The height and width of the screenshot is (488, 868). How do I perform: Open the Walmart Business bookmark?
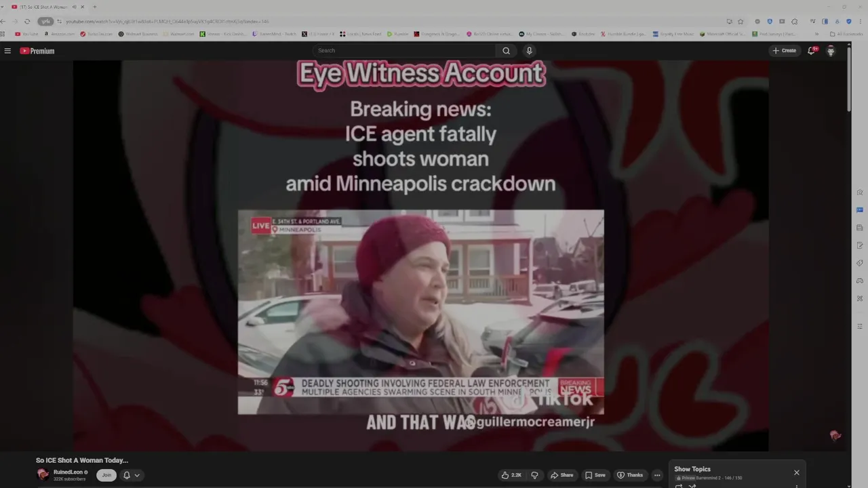[138, 34]
